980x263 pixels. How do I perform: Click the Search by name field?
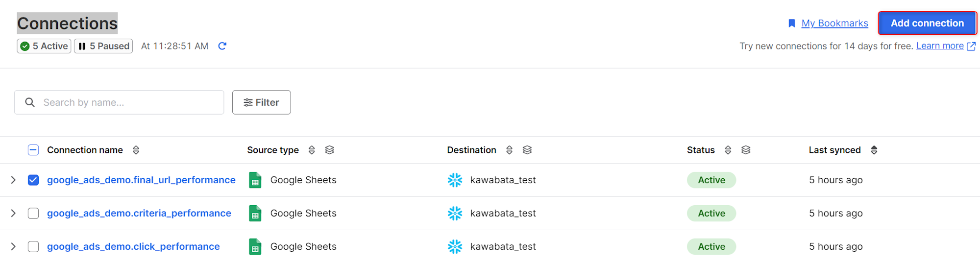(127, 102)
